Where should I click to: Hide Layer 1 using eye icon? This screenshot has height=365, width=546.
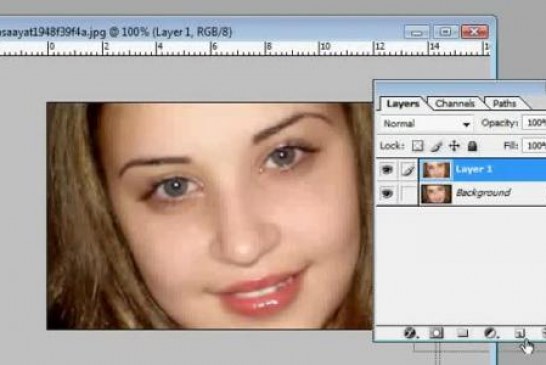tap(387, 170)
